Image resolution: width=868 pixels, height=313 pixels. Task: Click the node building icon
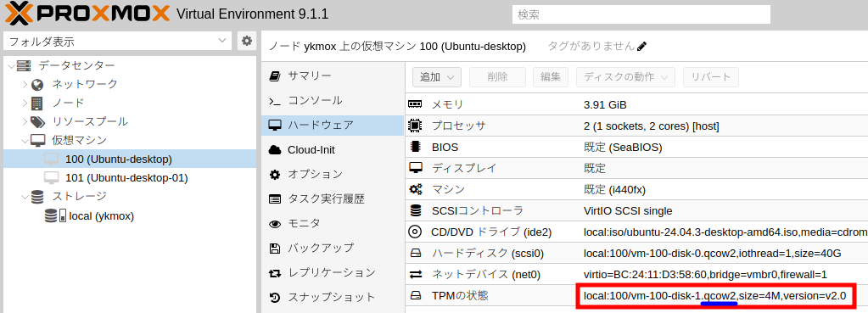coord(37,103)
